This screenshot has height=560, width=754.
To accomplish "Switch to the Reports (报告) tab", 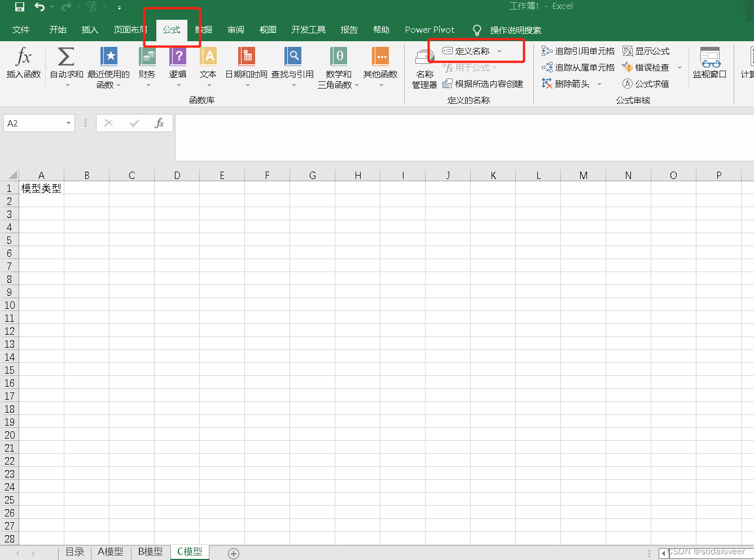I will 349,30.
